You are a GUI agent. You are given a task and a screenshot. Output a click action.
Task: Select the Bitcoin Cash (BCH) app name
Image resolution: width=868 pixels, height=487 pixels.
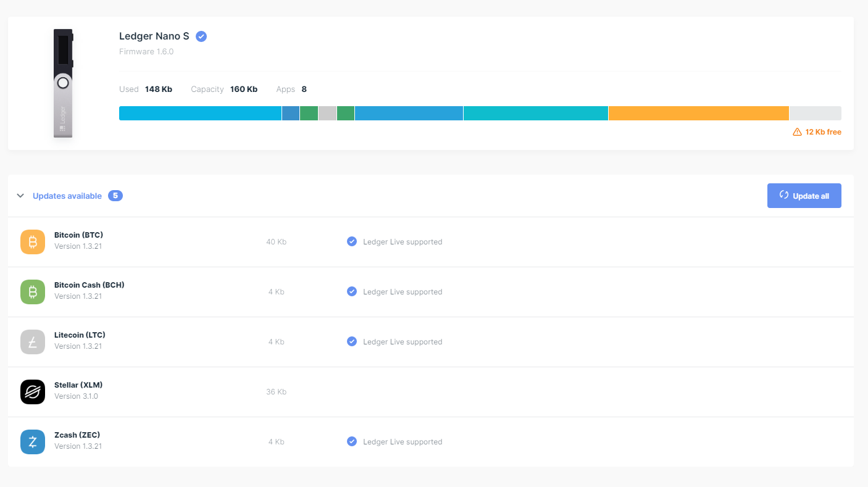[90, 285]
